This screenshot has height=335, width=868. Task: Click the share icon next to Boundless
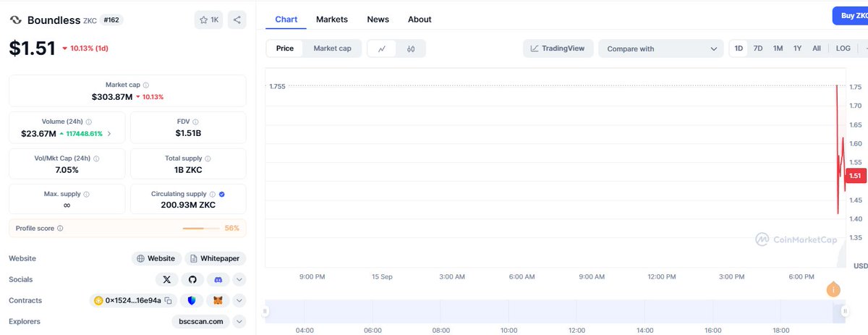click(x=237, y=20)
